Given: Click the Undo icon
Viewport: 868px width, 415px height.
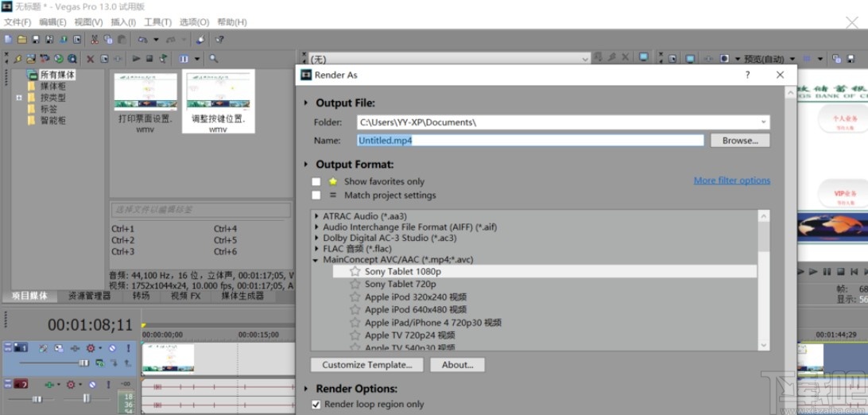Looking at the screenshot, I should [142, 39].
